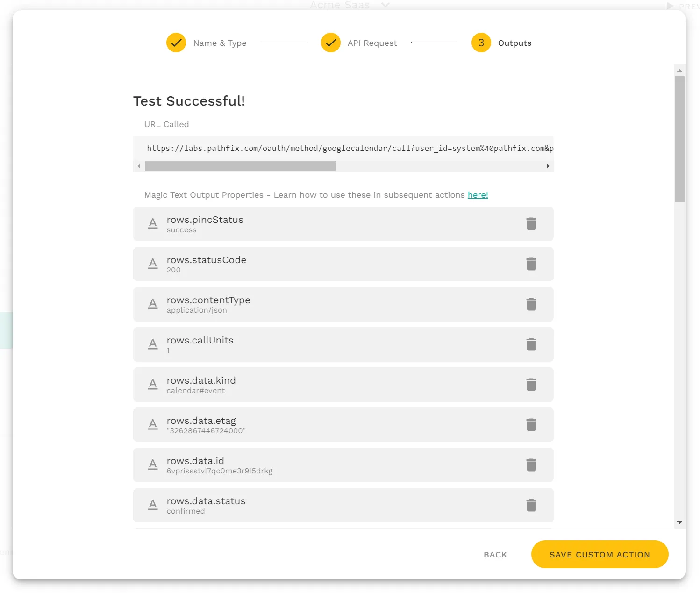Delete the rows.statusCode output property
The height and width of the screenshot is (593, 700).
coord(531,264)
